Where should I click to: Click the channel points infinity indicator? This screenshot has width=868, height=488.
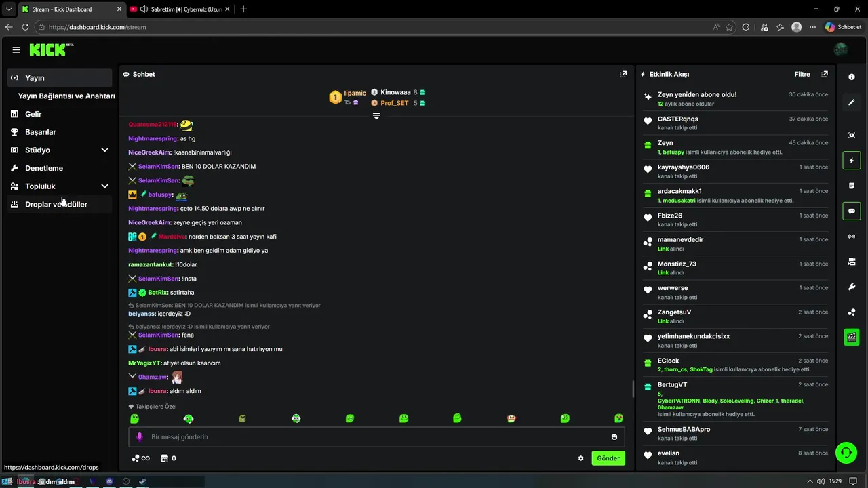(140, 458)
